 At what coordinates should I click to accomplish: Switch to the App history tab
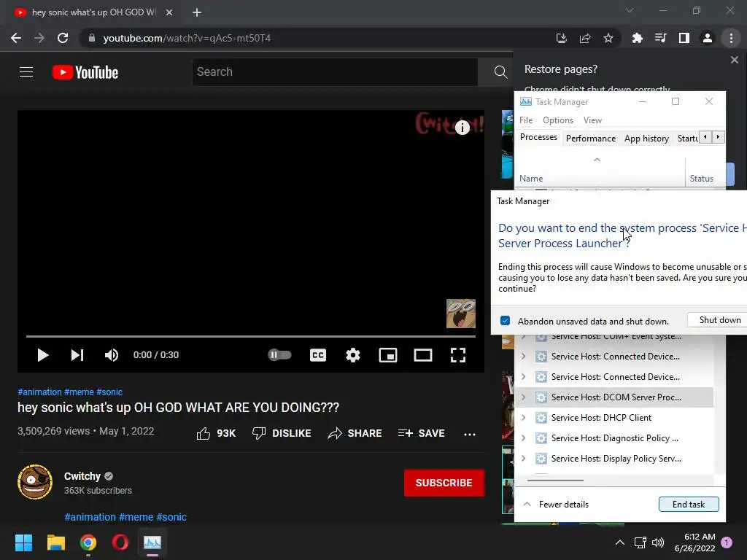646,138
